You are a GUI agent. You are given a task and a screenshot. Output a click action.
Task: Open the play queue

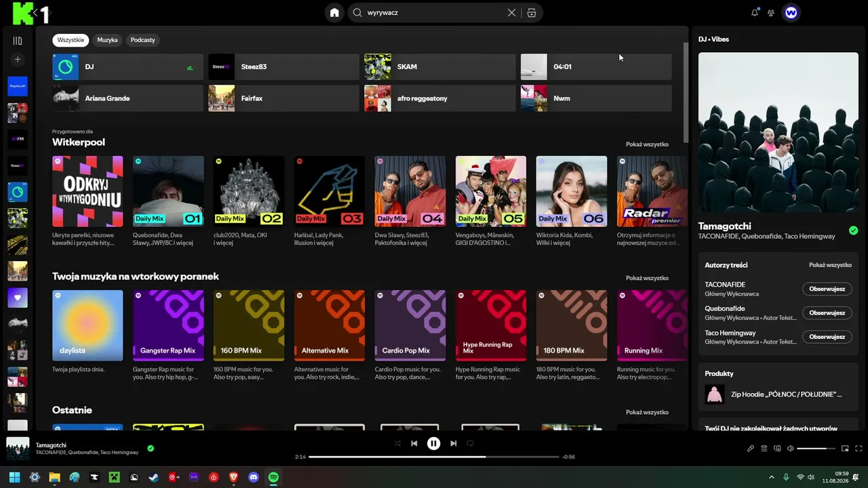[x=764, y=449]
